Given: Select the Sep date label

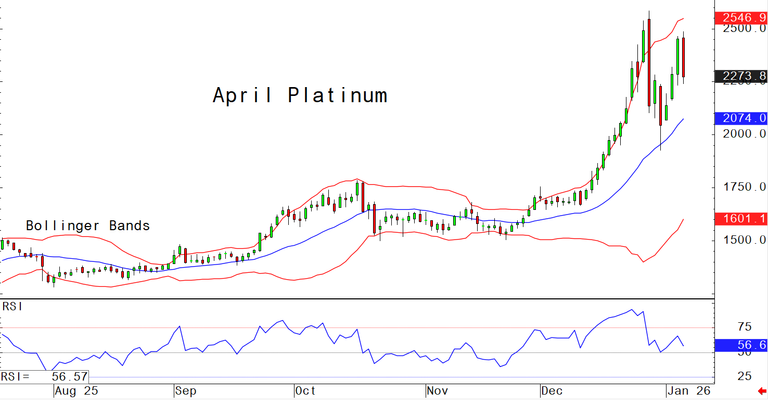Looking at the screenshot, I should [187, 391].
